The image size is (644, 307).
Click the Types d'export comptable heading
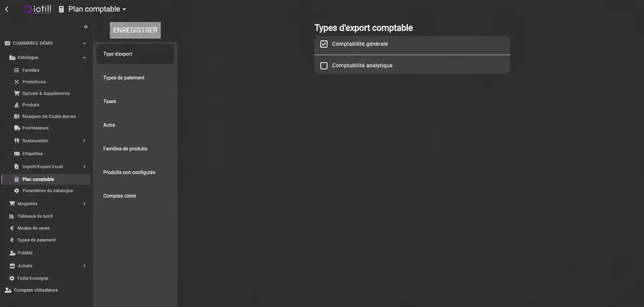pos(364,28)
